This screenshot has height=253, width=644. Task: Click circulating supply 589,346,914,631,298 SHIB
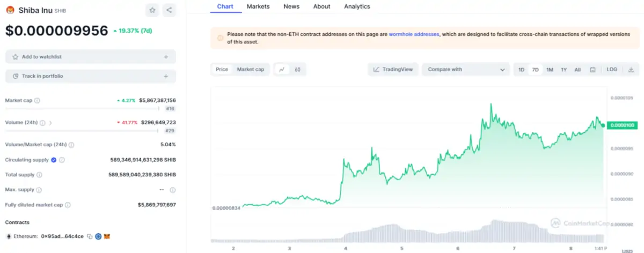point(143,160)
